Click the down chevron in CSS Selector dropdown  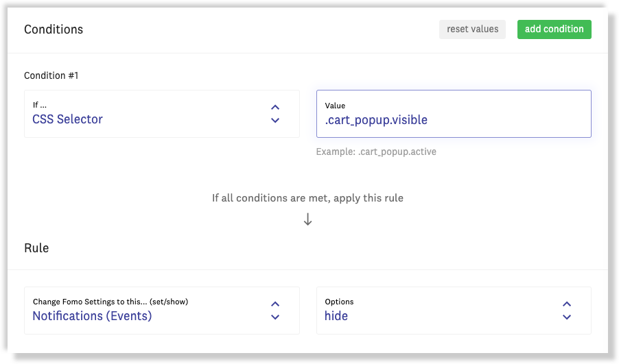point(275,121)
